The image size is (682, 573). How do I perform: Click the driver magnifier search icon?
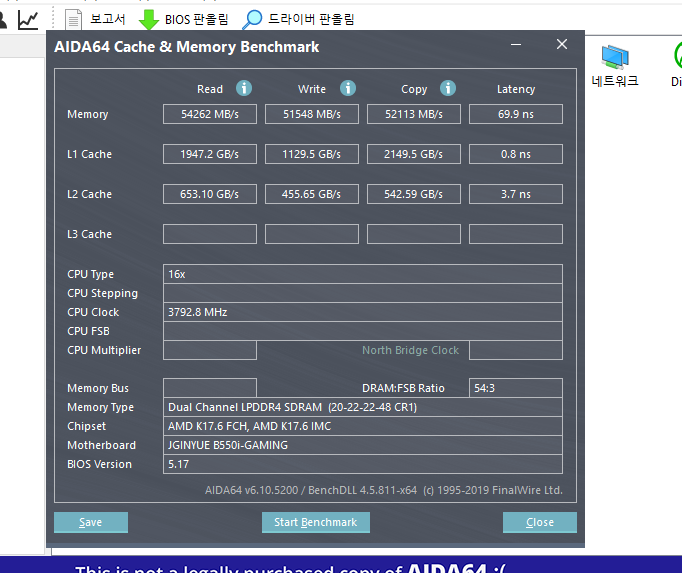[252, 20]
